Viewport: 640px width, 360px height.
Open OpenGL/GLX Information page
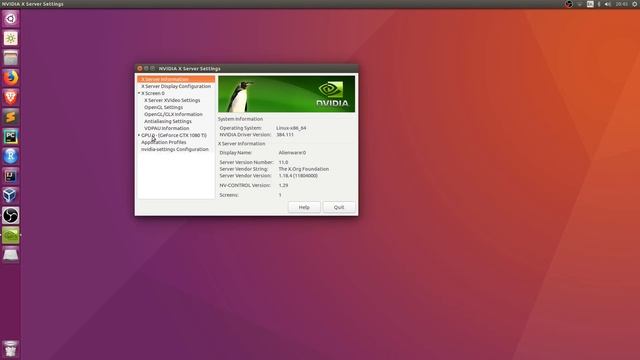pyautogui.click(x=173, y=114)
